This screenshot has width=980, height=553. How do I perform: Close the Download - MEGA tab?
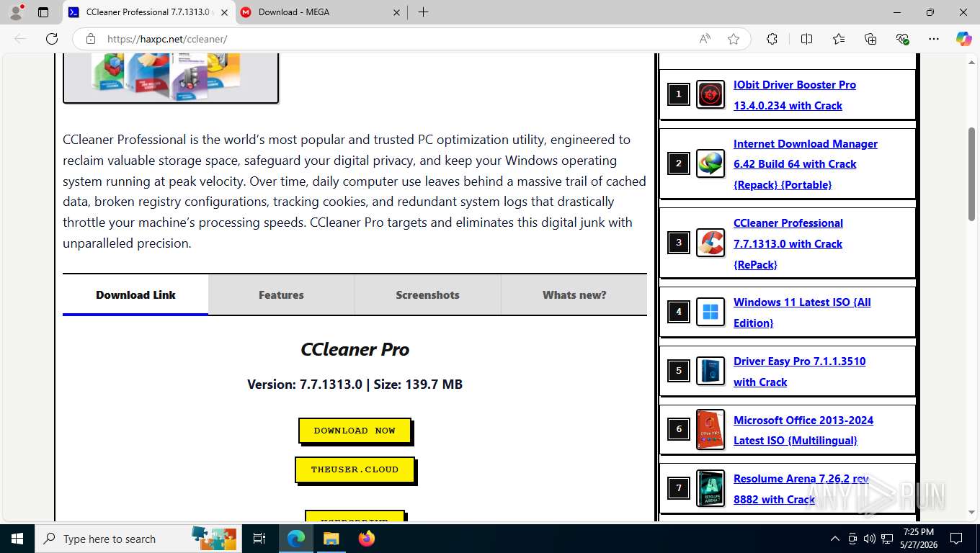(x=396, y=12)
